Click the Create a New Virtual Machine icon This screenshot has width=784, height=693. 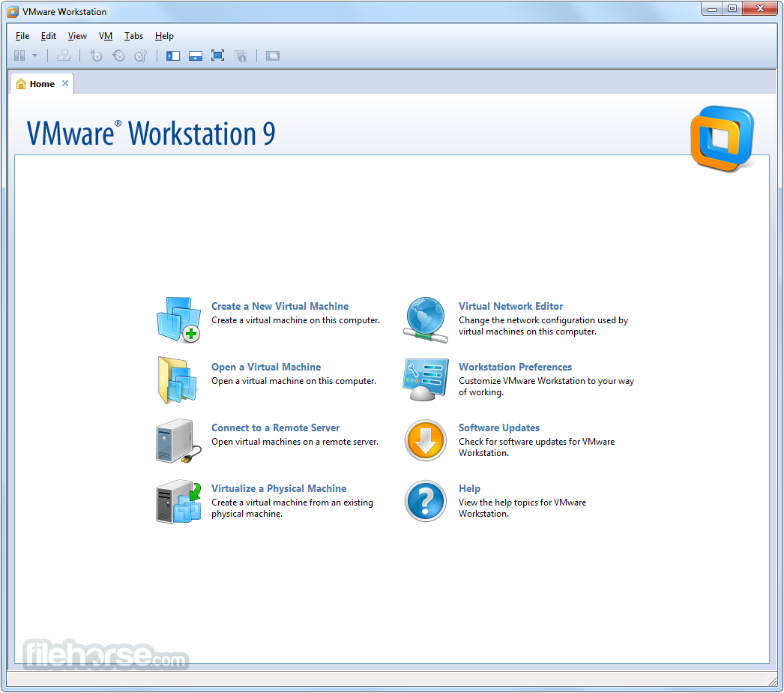click(x=178, y=319)
